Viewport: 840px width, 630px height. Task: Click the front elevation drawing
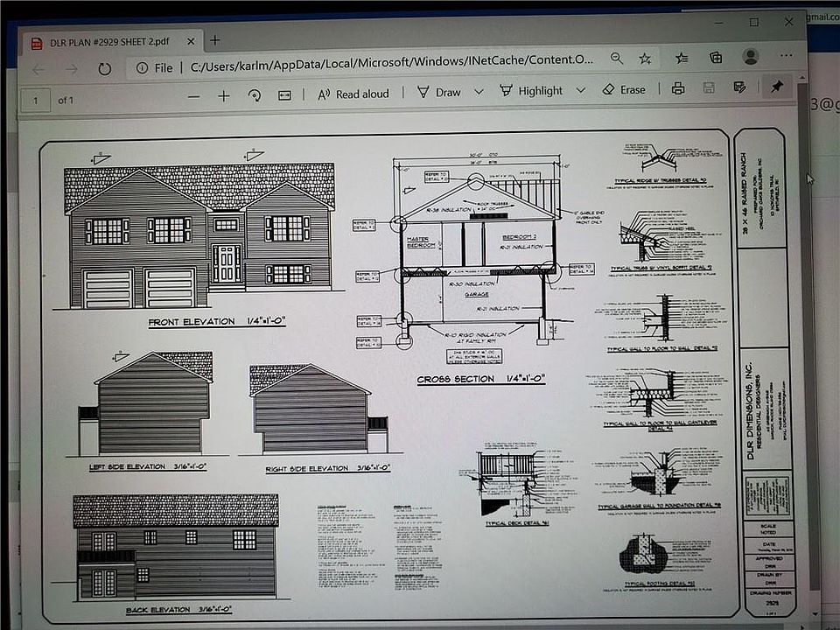pyautogui.click(x=199, y=235)
